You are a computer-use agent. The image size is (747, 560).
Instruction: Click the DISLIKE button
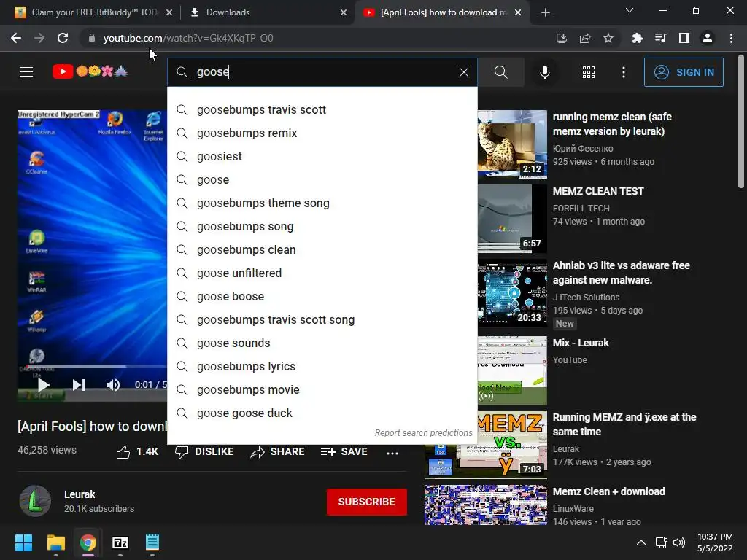click(204, 451)
